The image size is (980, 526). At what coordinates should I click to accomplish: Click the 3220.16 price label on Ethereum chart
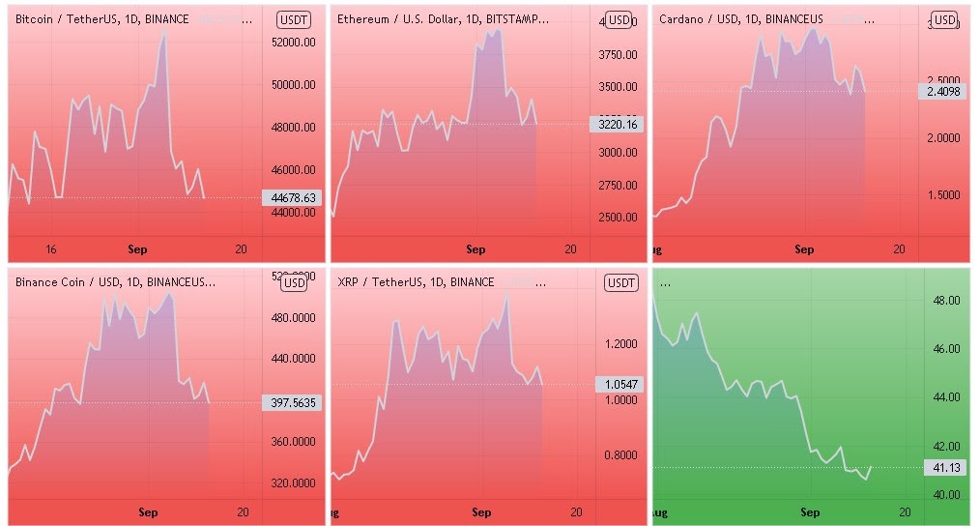[617, 124]
